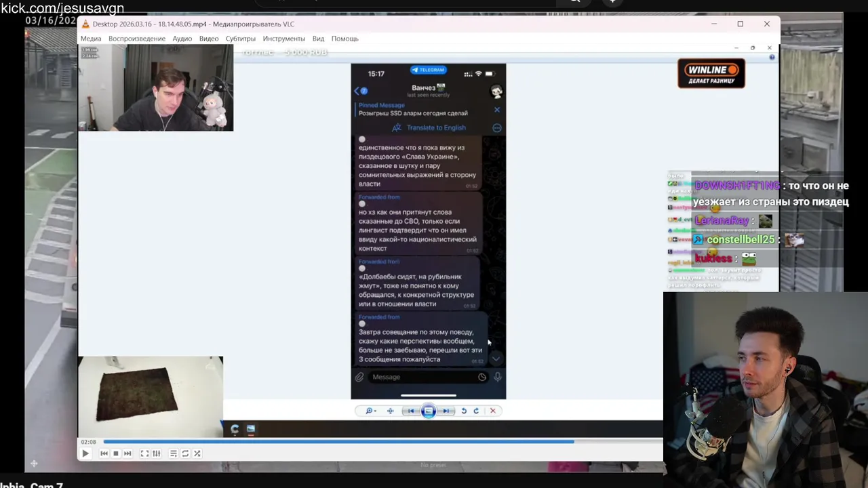Open the photo viewer zoom magnifier dropdown
The image size is (868, 488).
(x=370, y=411)
